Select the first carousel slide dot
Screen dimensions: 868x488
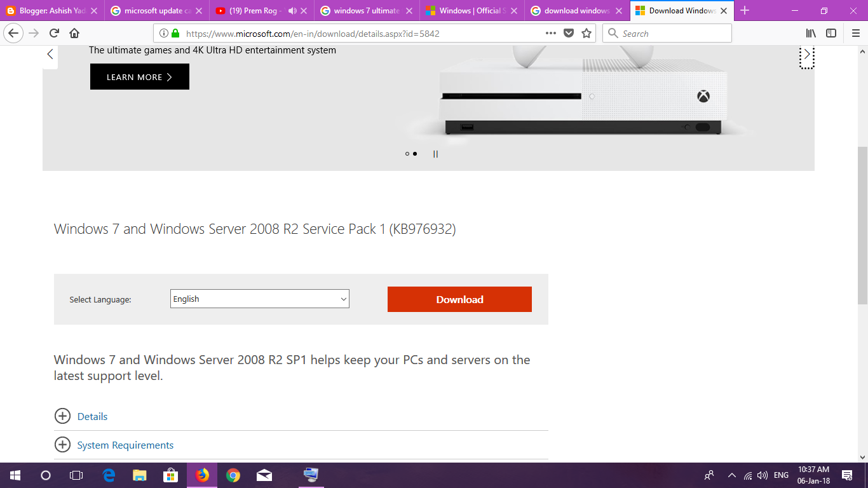[407, 154]
